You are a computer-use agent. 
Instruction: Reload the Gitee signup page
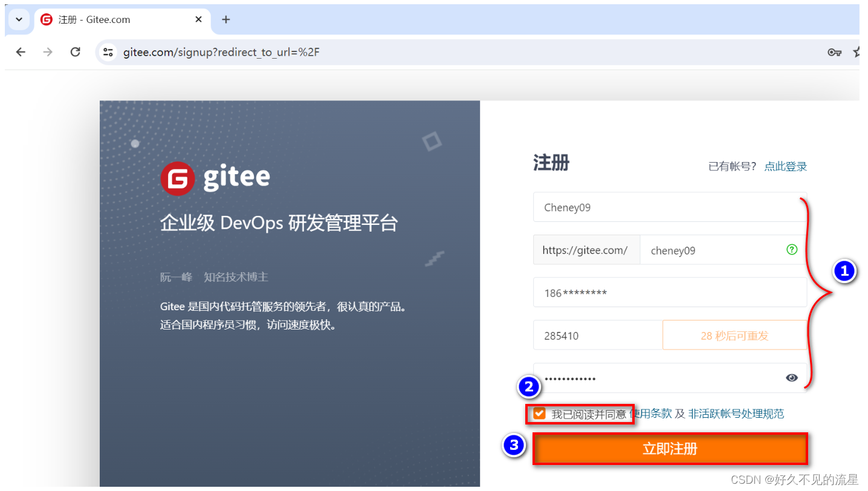coord(75,52)
